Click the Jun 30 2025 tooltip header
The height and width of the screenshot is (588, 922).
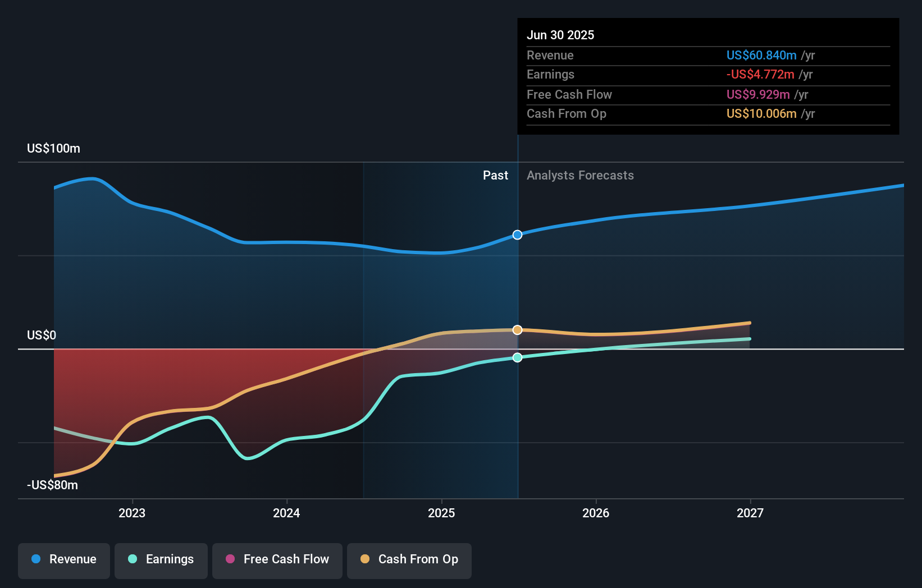tap(560, 35)
